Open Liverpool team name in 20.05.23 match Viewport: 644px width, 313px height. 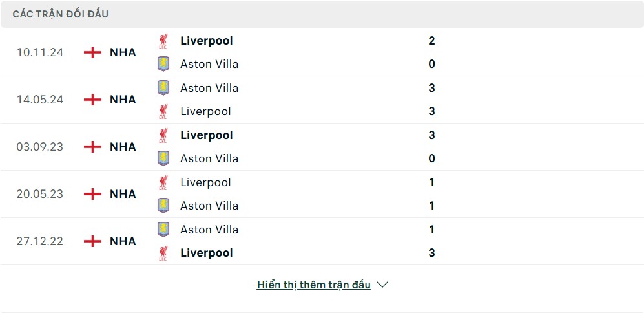[205, 182]
